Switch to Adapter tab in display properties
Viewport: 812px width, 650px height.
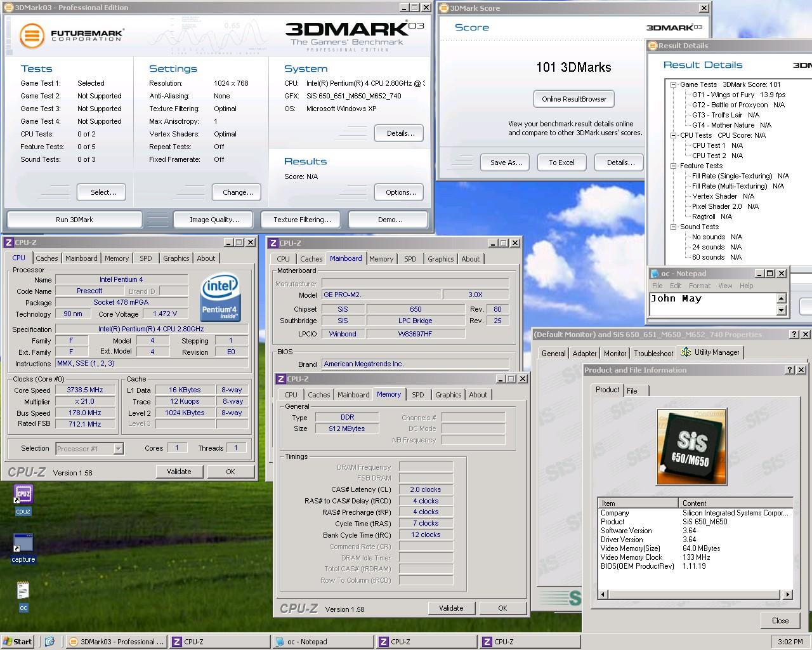click(584, 354)
